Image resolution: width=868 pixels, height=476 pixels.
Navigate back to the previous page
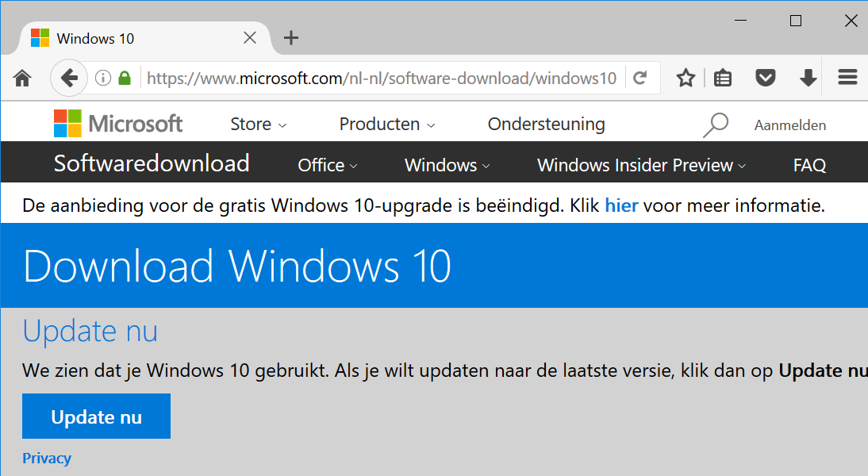click(x=69, y=77)
